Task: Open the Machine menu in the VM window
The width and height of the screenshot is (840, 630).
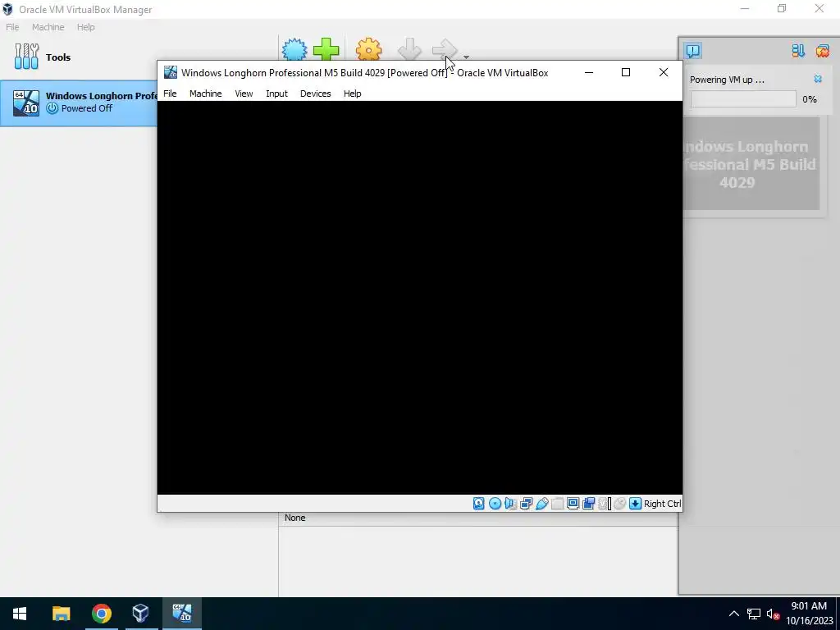Action: point(205,94)
